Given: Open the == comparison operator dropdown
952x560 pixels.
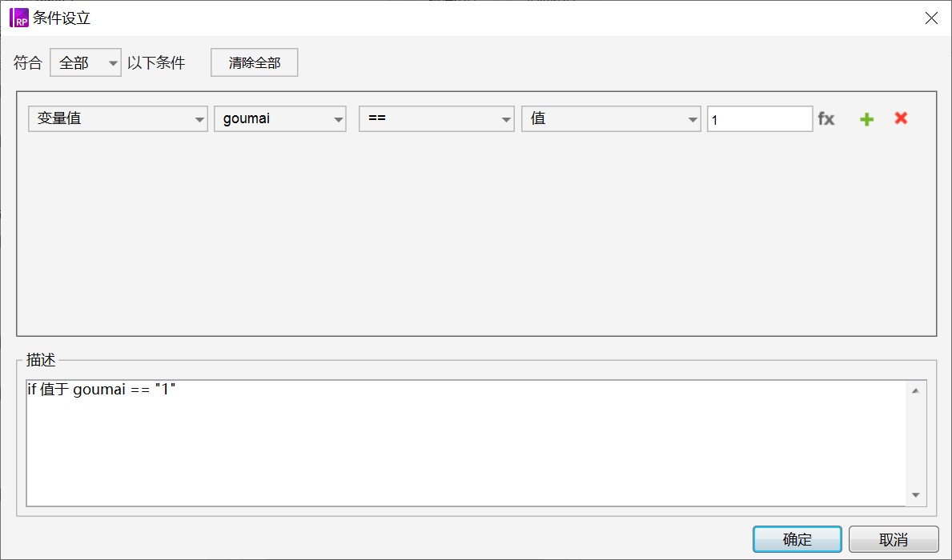Looking at the screenshot, I should tap(436, 119).
